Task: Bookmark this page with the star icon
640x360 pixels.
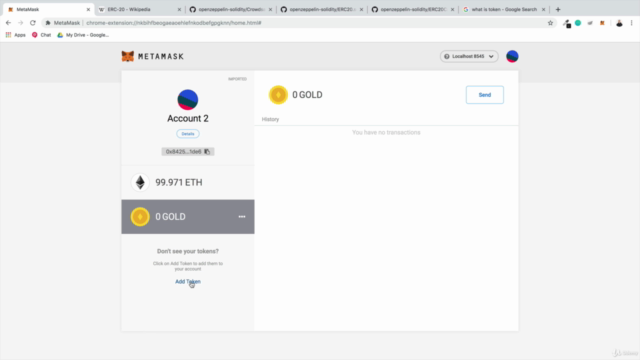Action: 550,23
